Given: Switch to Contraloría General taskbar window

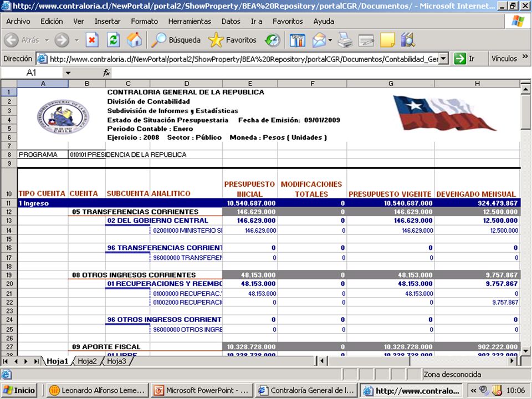Looking at the screenshot, I should tap(306, 390).
